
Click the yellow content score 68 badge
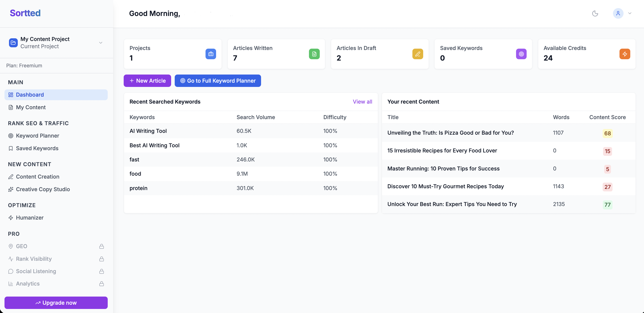608,133
